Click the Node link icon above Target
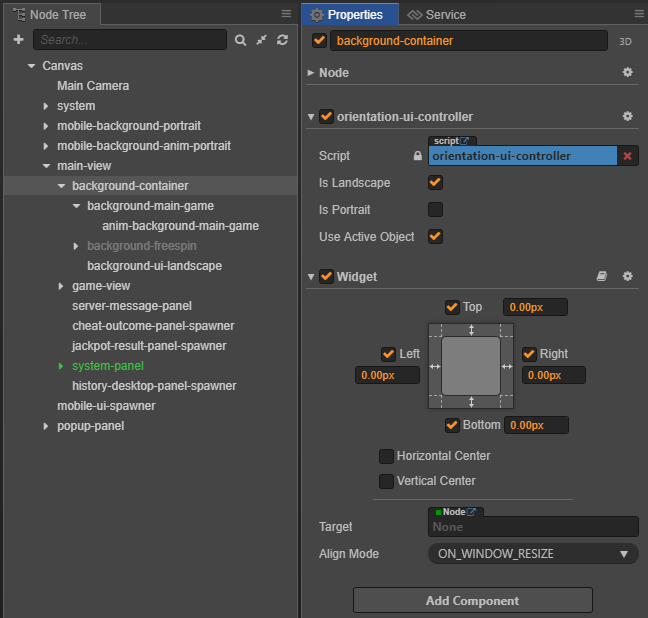The height and width of the screenshot is (618, 648). [x=471, y=512]
